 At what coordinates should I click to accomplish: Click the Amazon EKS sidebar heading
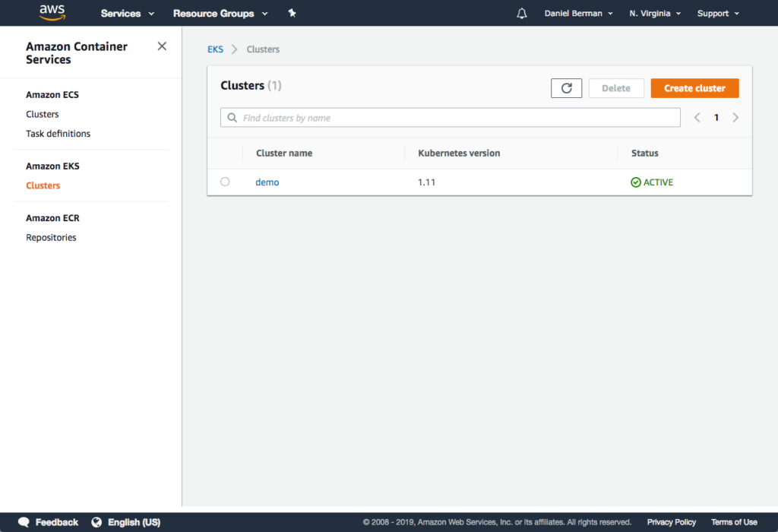pyautogui.click(x=52, y=166)
